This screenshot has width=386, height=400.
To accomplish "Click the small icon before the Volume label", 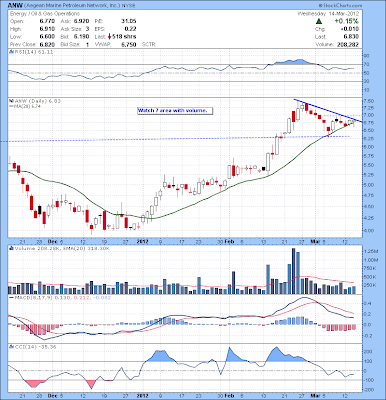I will pyautogui.click(x=11, y=249).
